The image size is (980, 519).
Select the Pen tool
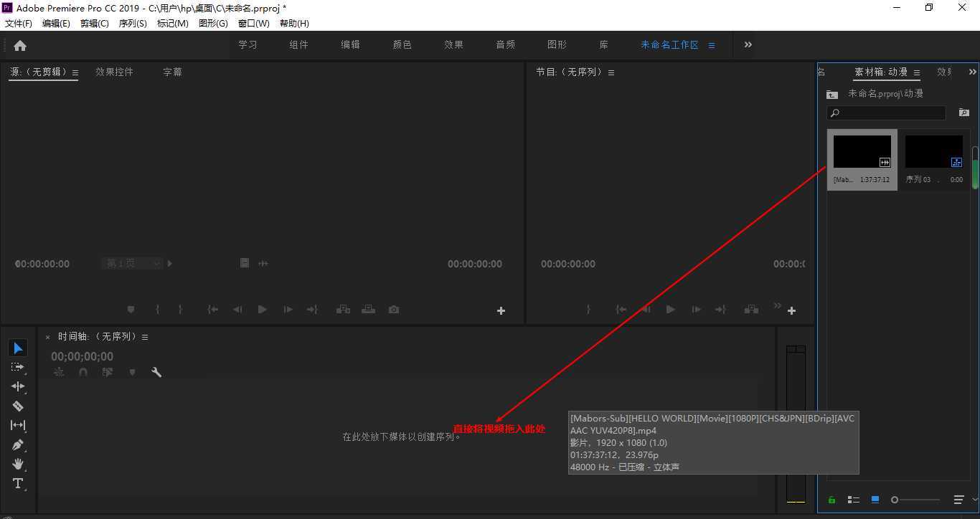coord(18,444)
